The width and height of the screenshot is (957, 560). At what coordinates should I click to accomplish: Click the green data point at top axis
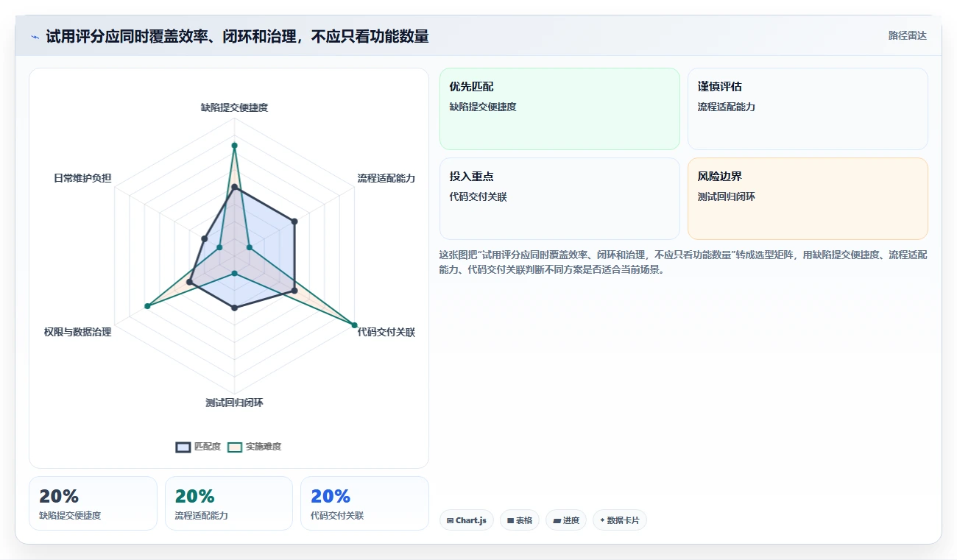click(234, 145)
